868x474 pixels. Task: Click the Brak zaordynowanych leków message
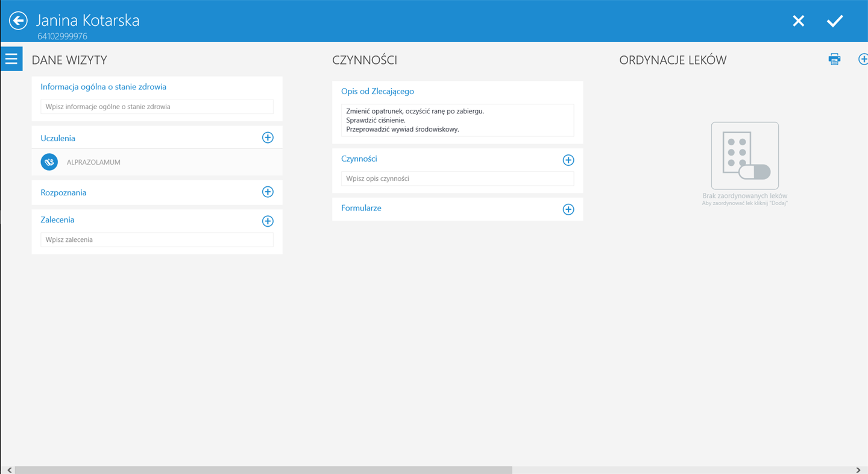745,196
